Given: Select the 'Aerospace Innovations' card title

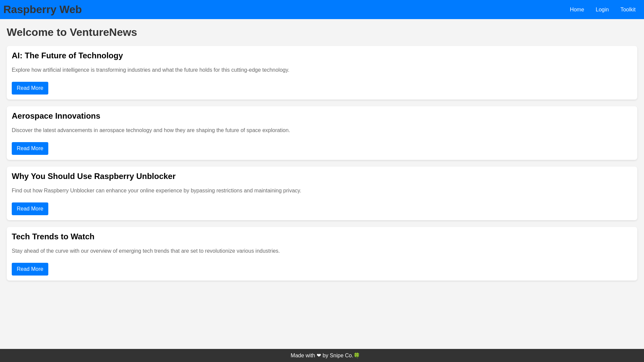Looking at the screenshot, I should [56, 116].
